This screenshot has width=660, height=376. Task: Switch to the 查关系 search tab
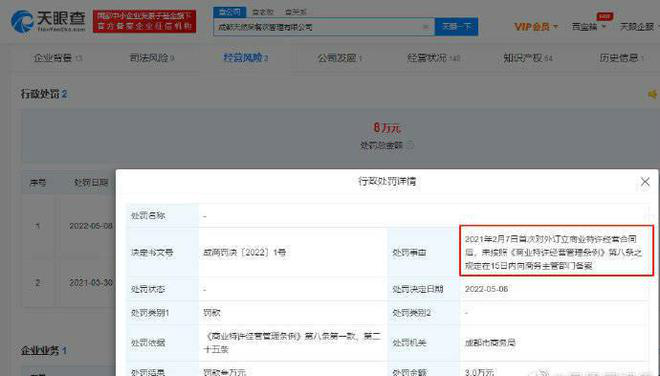pos(295,12)
